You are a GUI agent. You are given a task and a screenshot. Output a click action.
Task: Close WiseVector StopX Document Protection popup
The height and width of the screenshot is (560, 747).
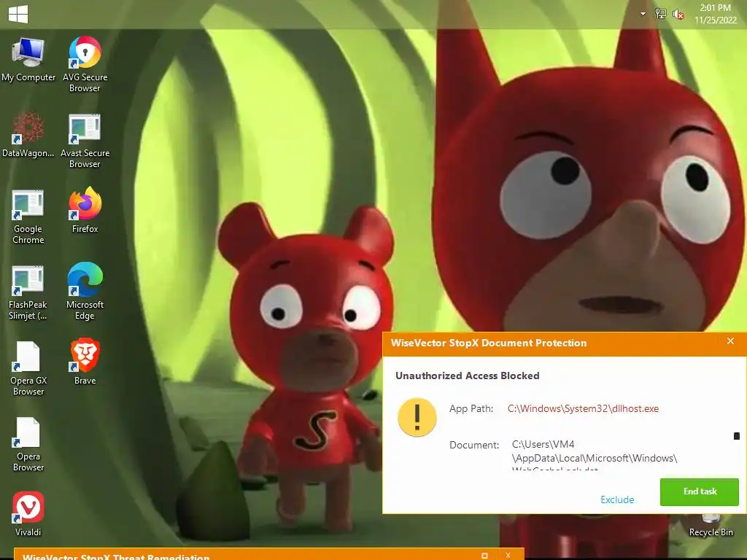[x=730, y=341]
